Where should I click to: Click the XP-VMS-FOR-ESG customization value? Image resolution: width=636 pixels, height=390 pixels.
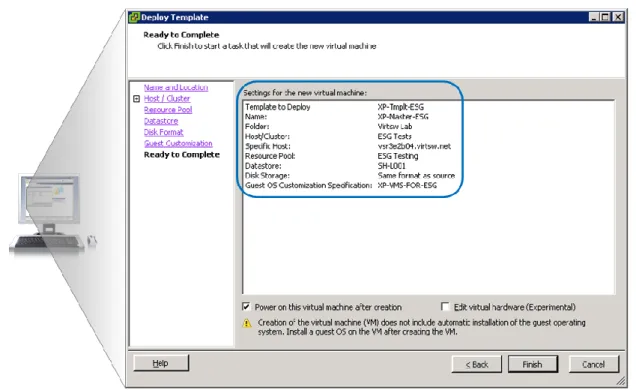(x=407, y=185)
